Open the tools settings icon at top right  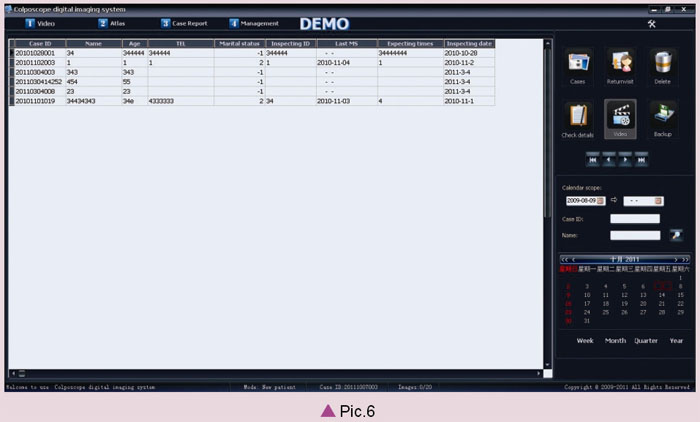652,24
